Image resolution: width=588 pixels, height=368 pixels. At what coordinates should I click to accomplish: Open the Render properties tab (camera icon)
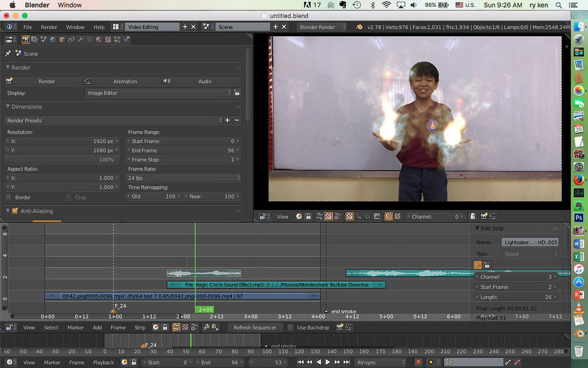pyautogui.click(x=25, y=40)
